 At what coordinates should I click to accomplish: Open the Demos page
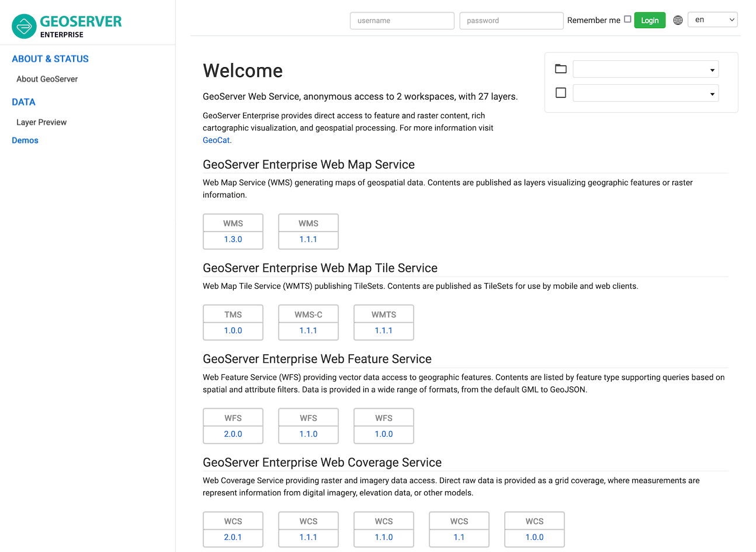[25, 140]
